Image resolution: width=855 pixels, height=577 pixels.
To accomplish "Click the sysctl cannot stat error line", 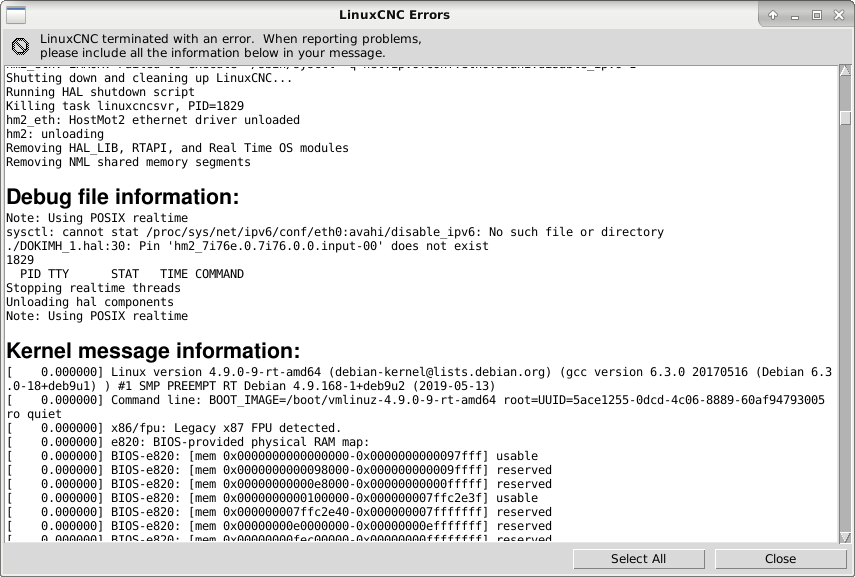I will (x=335, y=232).
